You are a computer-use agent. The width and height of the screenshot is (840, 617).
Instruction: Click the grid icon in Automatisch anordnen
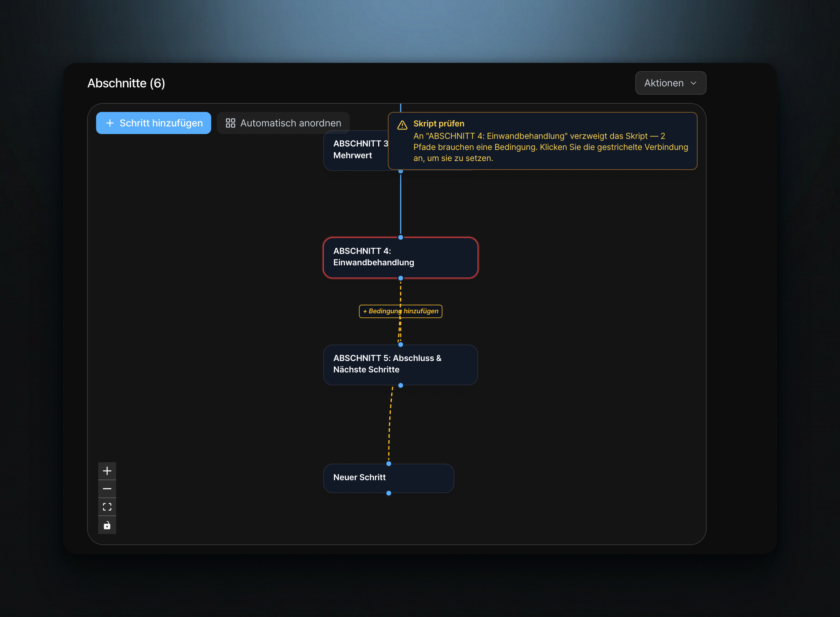[x=231, y=123]
